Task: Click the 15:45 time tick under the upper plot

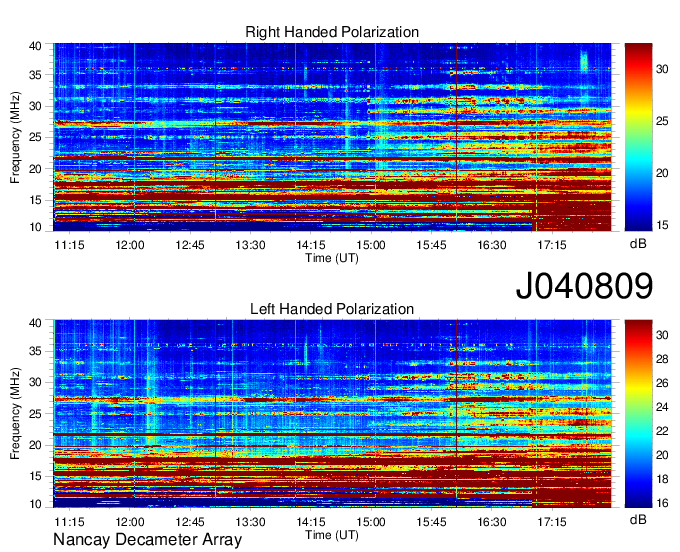Action: pyautogui.click(x=431, y=245)
